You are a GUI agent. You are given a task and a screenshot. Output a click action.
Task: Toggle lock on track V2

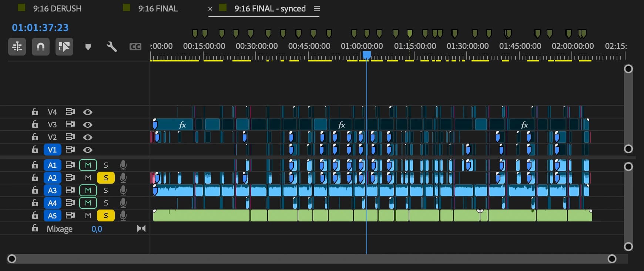tap(35, 137)
